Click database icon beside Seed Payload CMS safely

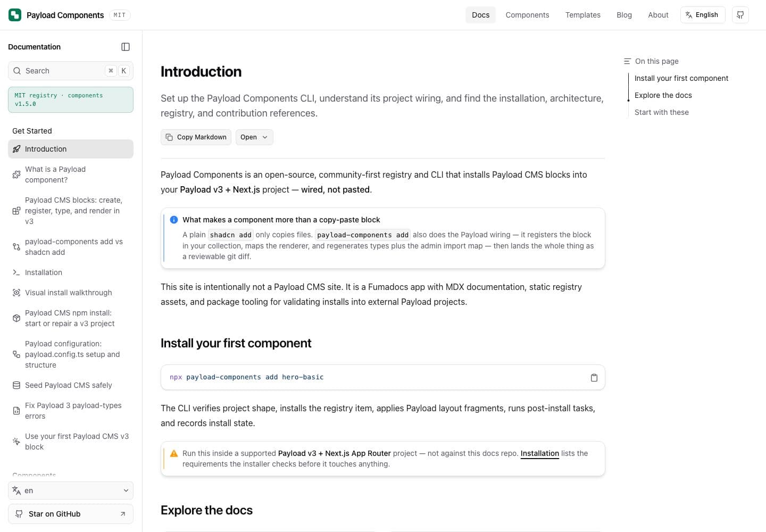[16, 385]
